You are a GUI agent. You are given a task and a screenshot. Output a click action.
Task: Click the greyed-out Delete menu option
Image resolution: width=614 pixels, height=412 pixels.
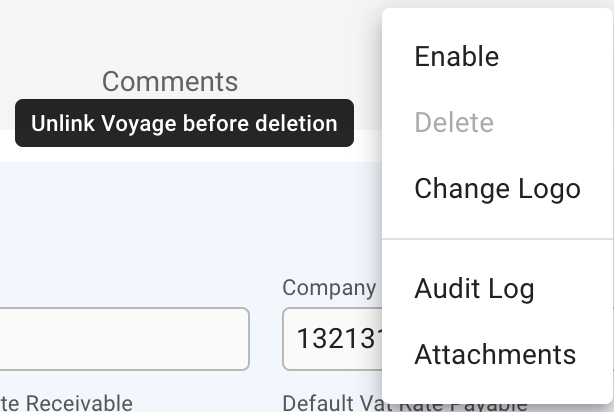tap(453, 123)
